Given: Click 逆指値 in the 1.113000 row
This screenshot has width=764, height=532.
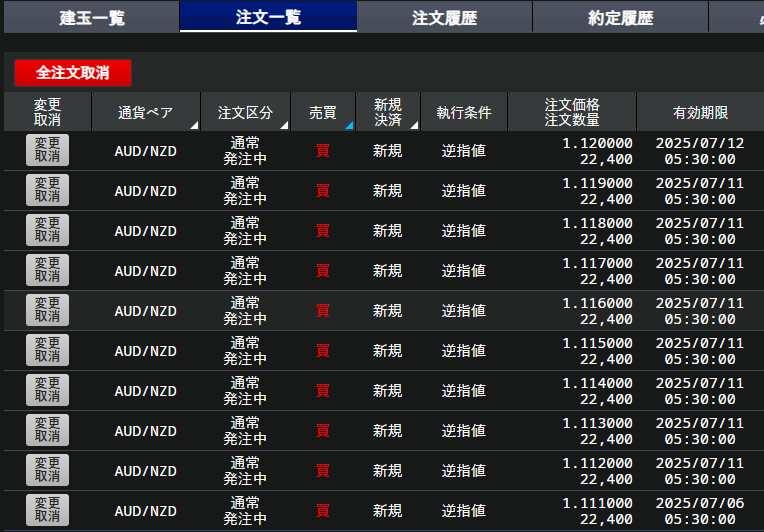Looking at the screenshot, I should pos(464,430).
